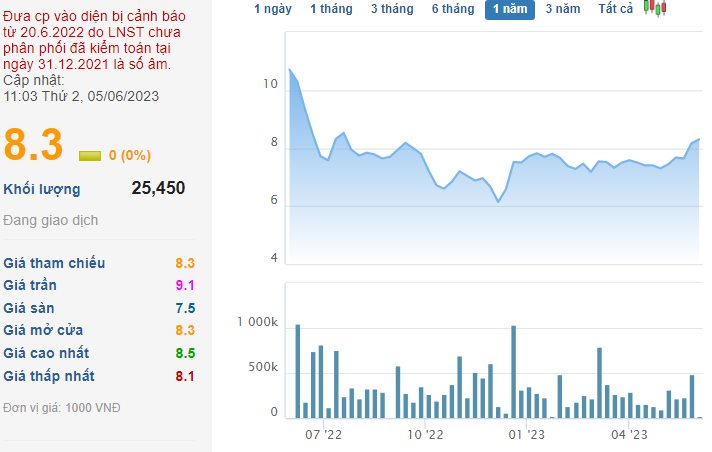Click the first tall volume bar before 07 '22
712x452 pixels.
298,371
